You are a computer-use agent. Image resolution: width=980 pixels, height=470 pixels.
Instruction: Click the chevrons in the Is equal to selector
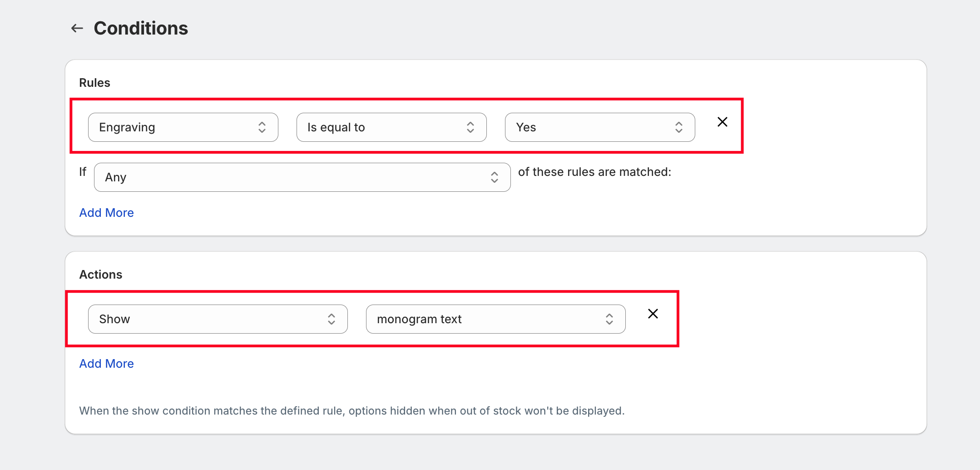click(x=470, y=127)
